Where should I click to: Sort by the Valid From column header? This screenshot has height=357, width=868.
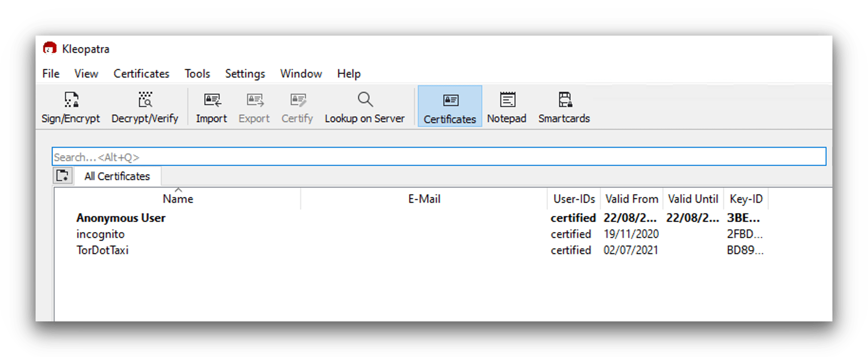pyautogui.click(x=632, y=199)
